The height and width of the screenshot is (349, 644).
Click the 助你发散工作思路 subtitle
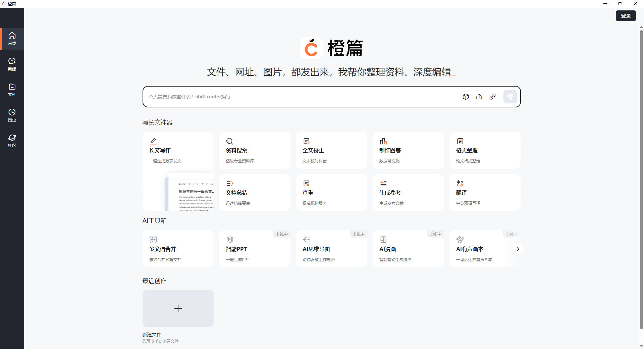click(319, 260)
